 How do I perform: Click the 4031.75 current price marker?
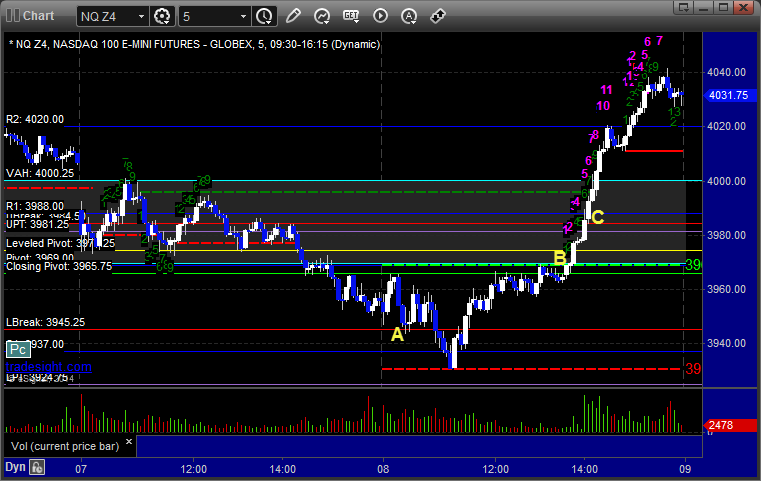pyautogui.click(x=729, y=95)
